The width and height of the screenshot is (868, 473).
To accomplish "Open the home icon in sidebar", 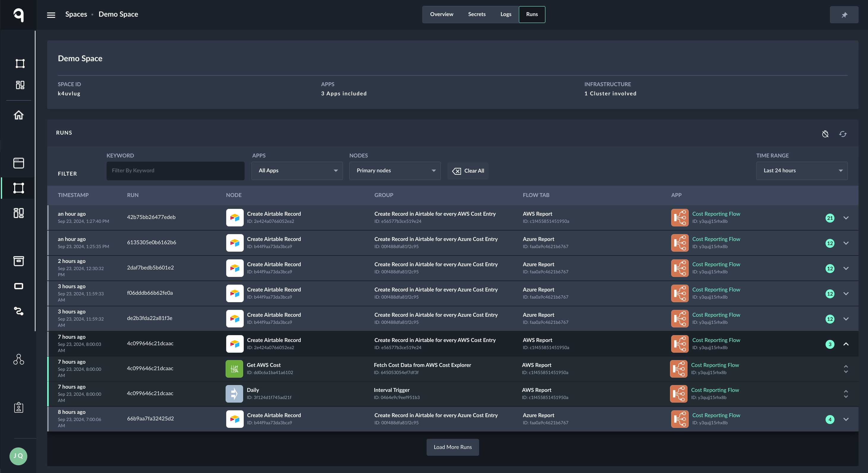I will coord(18,115).
